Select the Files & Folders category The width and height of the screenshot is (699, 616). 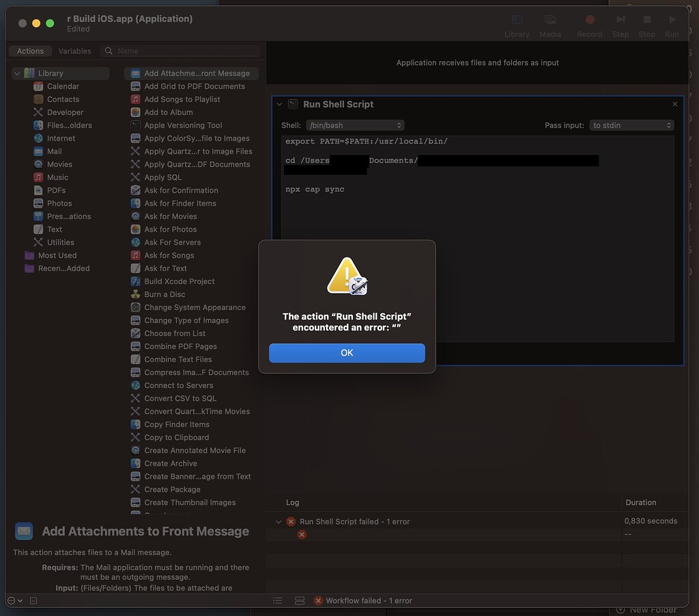pyautogui.click(x=69, y=126)
